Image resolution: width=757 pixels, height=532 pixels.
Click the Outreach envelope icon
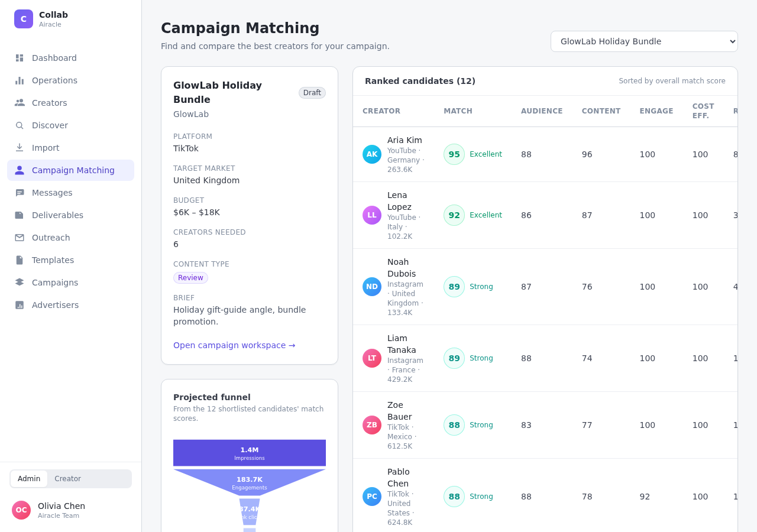tap(20, 238)
